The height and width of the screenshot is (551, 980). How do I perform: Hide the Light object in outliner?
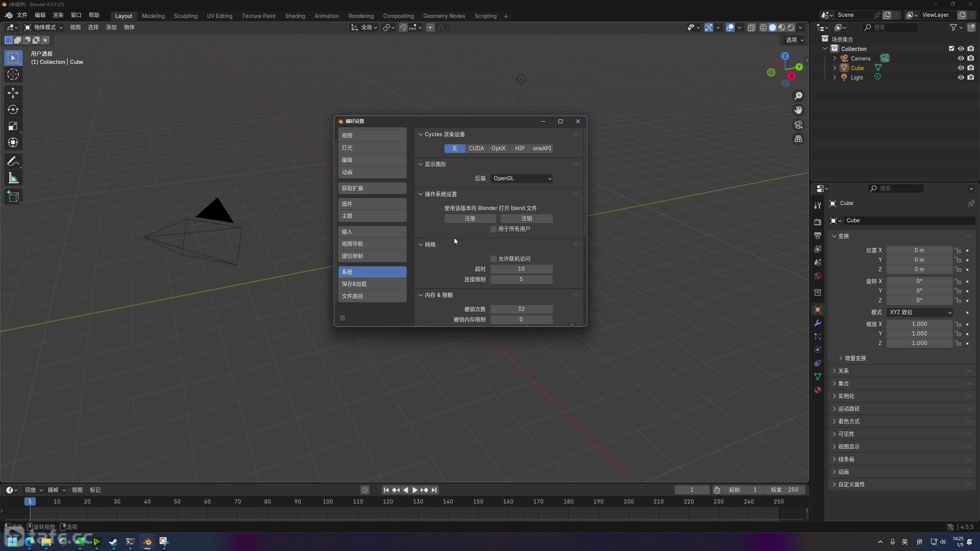[960, 77]
